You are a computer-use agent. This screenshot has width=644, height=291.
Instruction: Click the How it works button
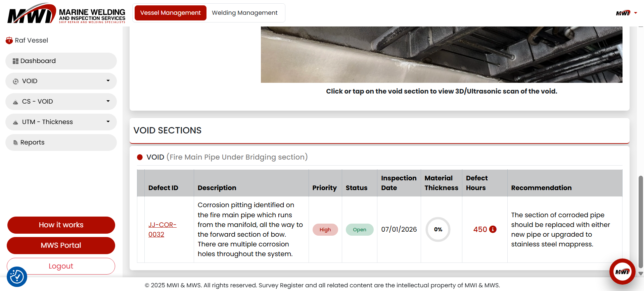(61, 225)
